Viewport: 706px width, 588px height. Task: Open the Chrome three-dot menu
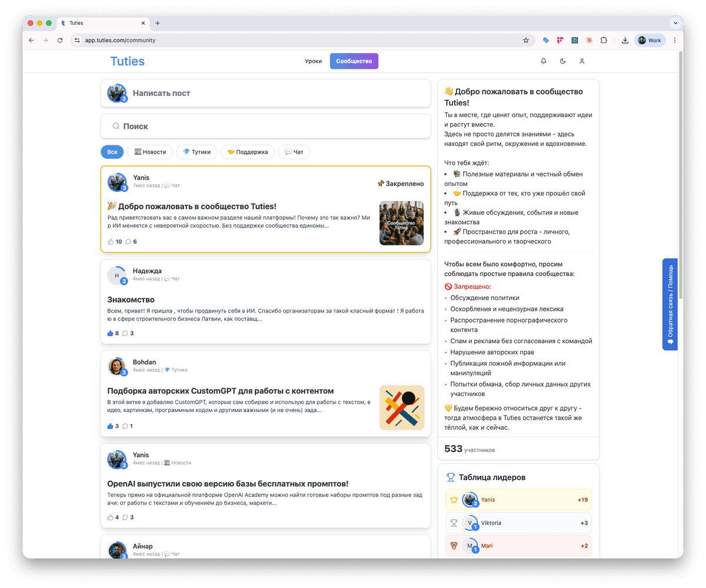pos(674,41)
